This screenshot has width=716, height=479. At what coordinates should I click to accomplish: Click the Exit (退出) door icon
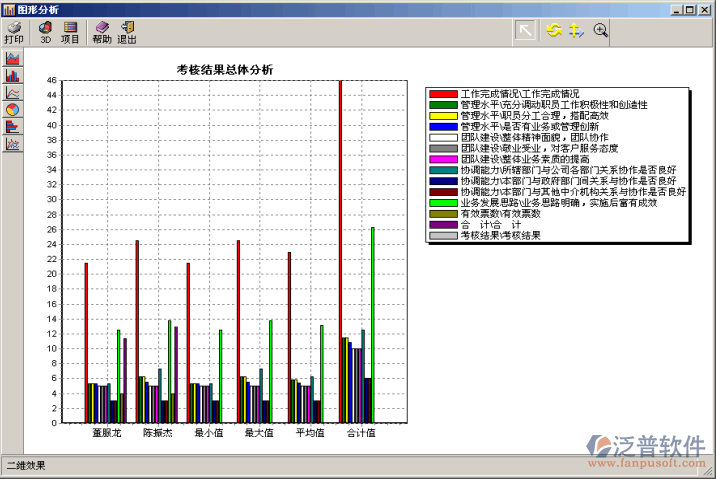pyautogui.click(x=127, y=32)
